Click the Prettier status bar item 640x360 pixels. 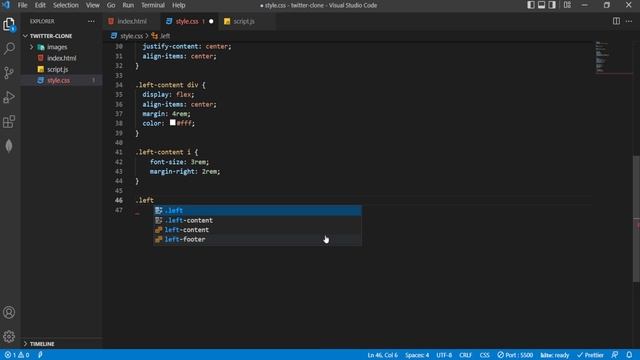(590, 355)
